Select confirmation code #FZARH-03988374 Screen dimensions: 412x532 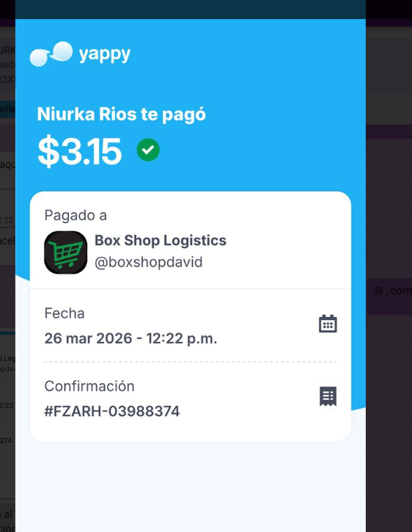(x=112, y=411)
